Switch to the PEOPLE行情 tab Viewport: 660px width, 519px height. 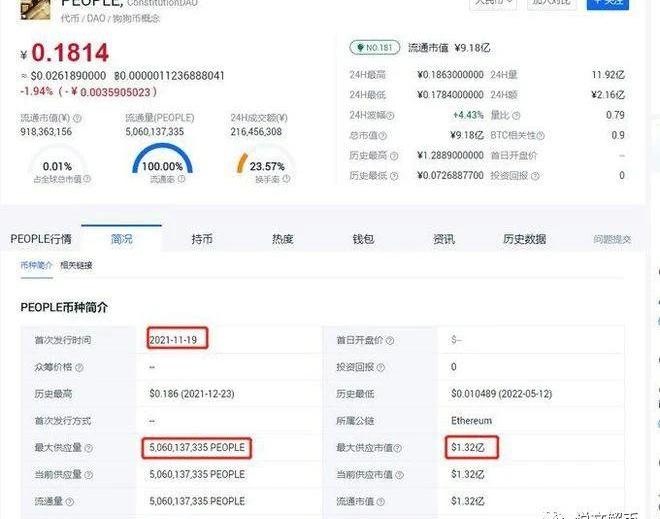click(x=41, y=239)
